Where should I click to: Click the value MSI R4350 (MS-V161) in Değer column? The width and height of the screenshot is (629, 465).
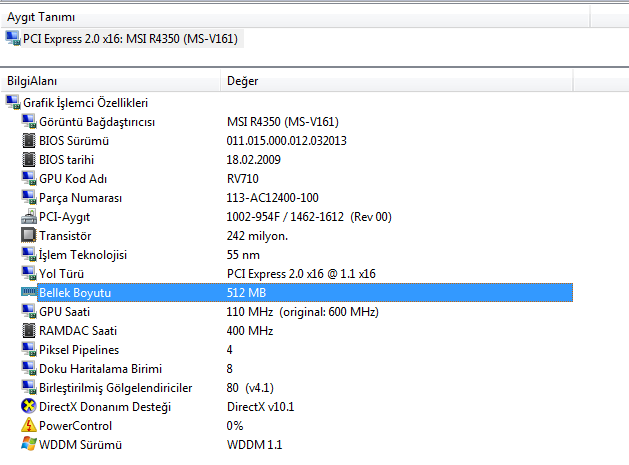click(283, 122)
